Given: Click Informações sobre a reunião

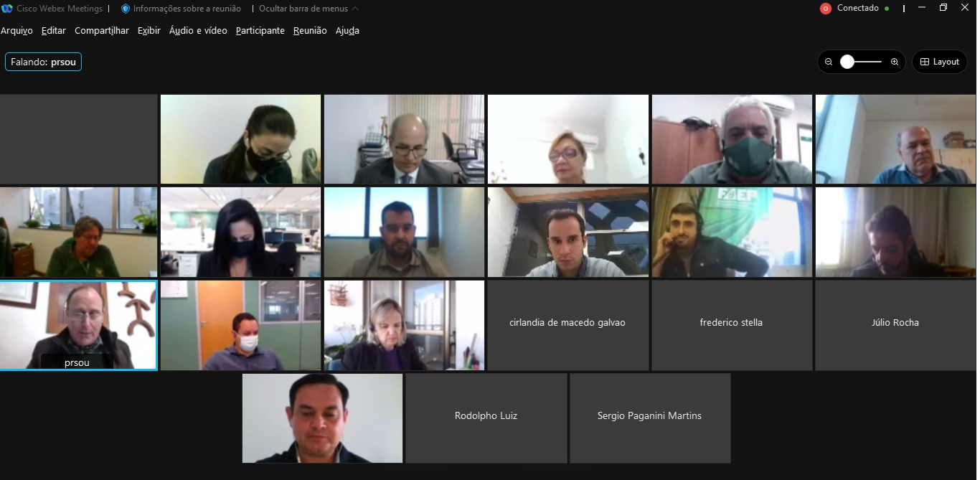Looking at the screenshot, I should 187,9.
